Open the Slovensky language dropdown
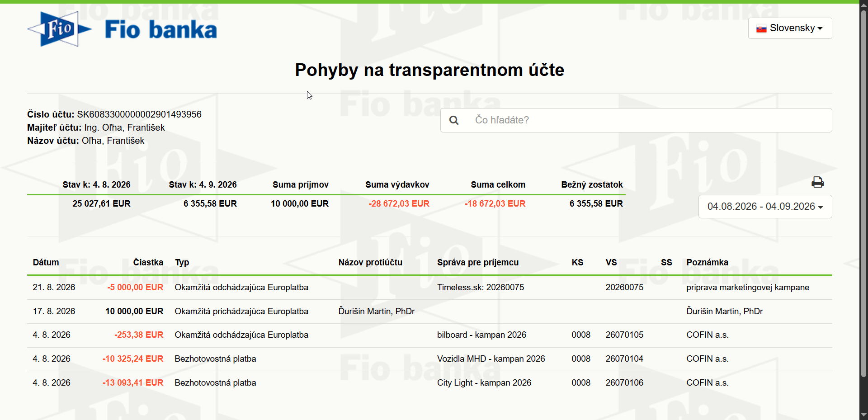Image resolution: width=868 pixels, height=420 pixels. click(x=790, y=28)
